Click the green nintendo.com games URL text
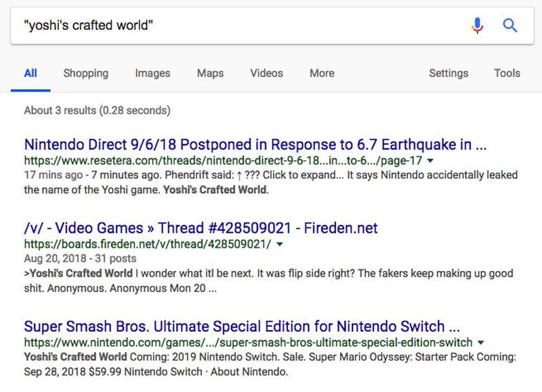 (x=248, y=343)
